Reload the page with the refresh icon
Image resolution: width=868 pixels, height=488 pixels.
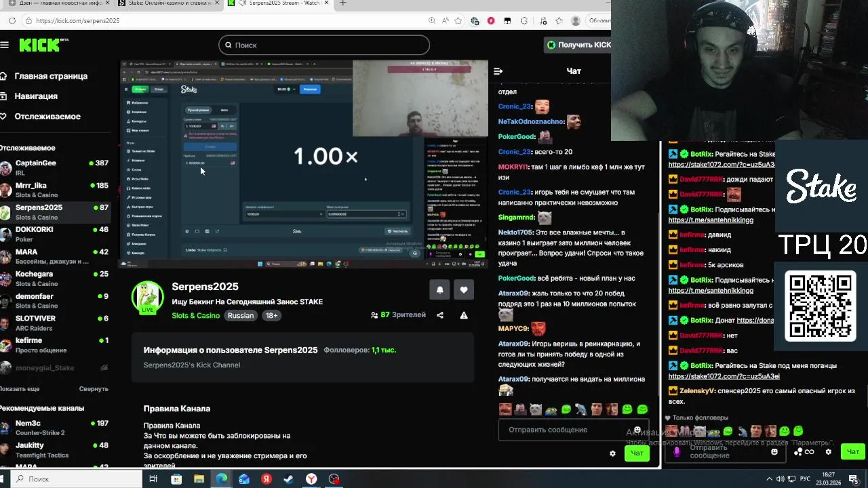coord(12,21)
